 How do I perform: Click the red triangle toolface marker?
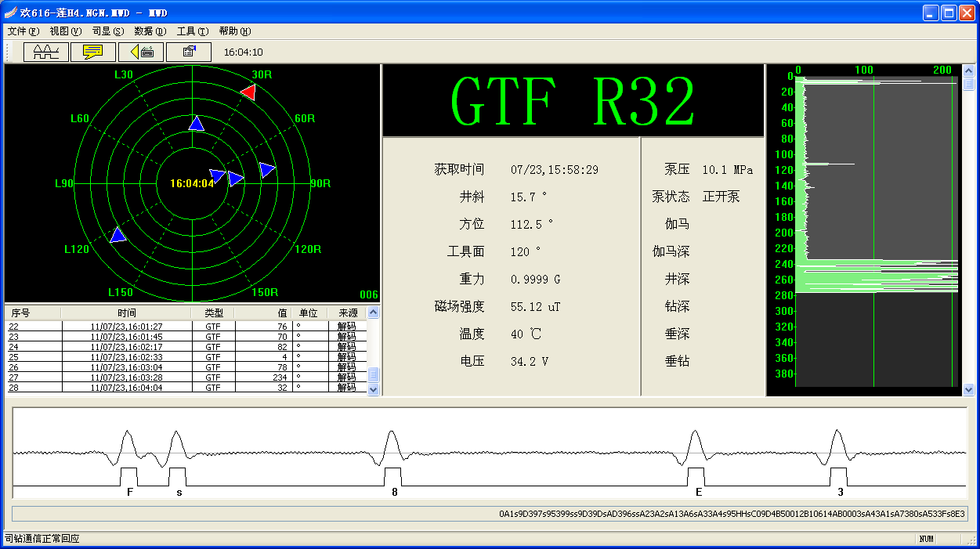pos(248,92)
